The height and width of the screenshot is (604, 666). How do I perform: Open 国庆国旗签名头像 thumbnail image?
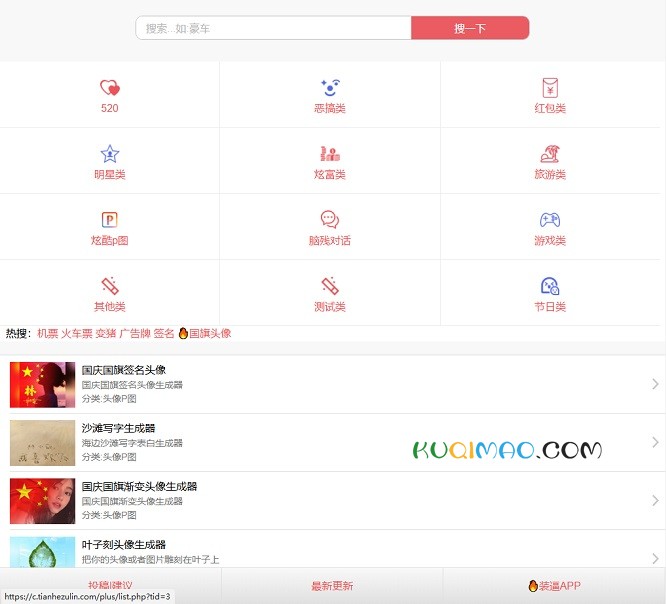(x=42, y=385)
